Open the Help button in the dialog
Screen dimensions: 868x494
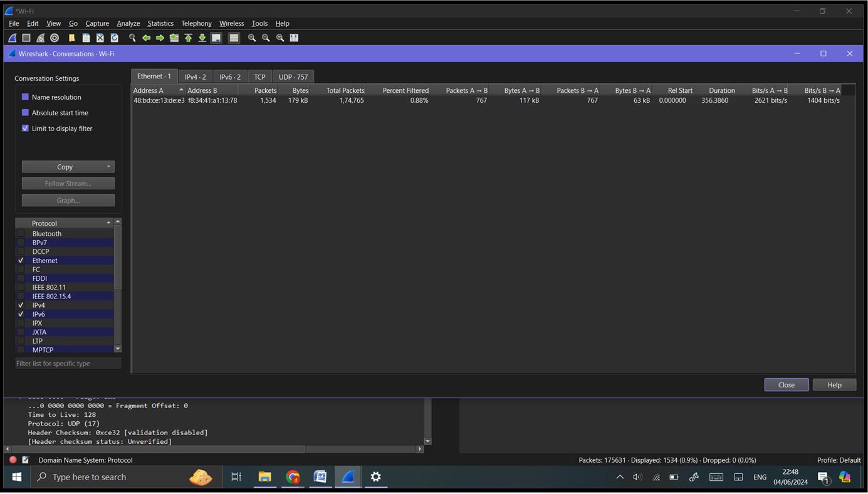point(834,384)
